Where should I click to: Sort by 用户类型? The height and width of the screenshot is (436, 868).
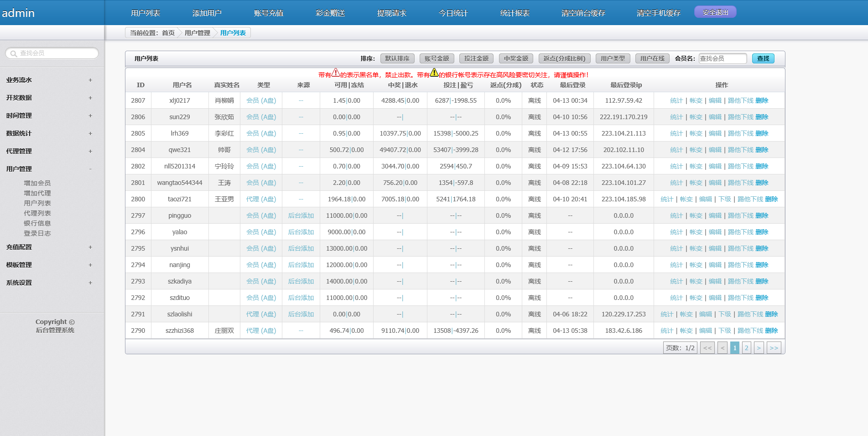pyautogui.click(x=613, y=58)
